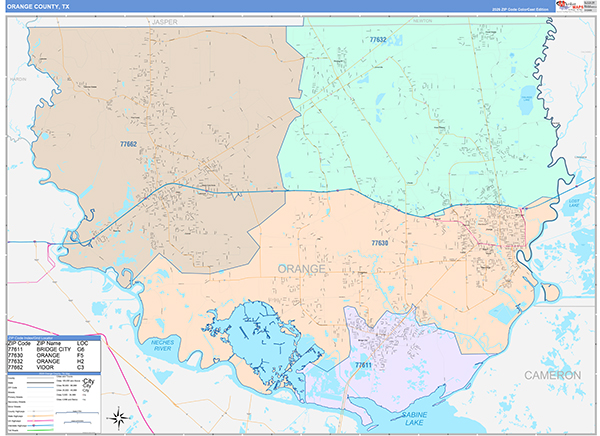The image size is (600, 436).
Task: Click the upper scale bar in the legend
Action: pos(77,413)
